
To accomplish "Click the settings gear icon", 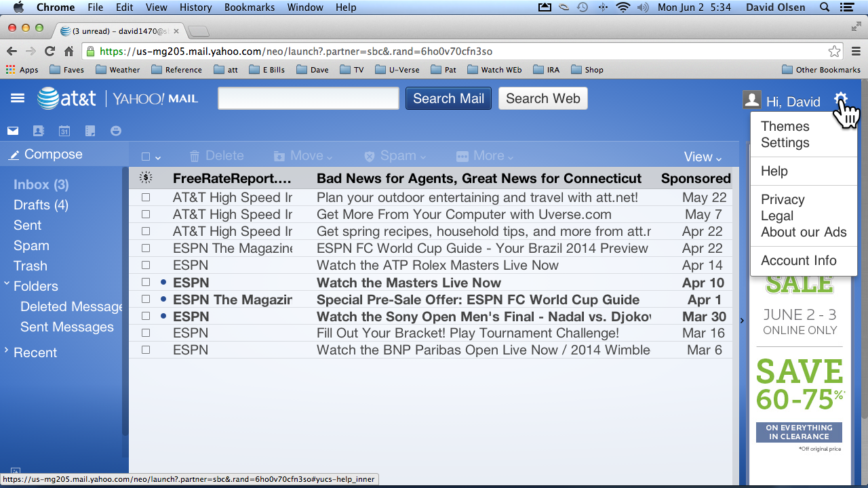I will (x=841, y=99).
